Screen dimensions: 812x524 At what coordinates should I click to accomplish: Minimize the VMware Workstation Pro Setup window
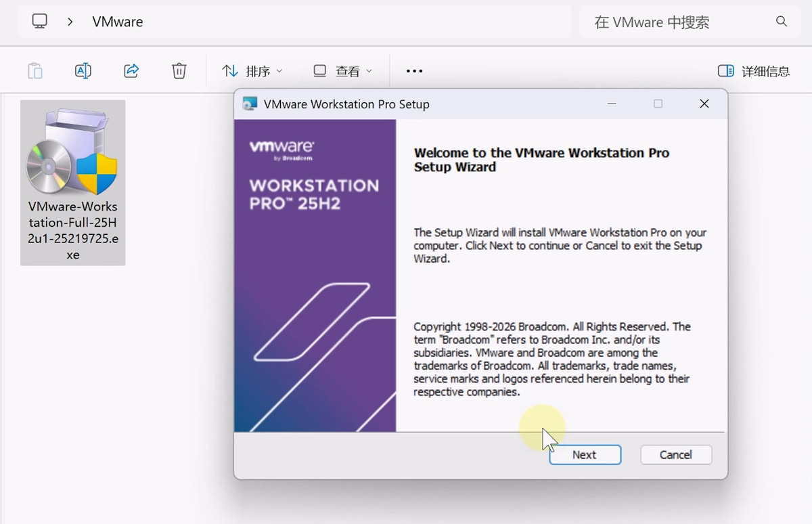coord(612,104)
